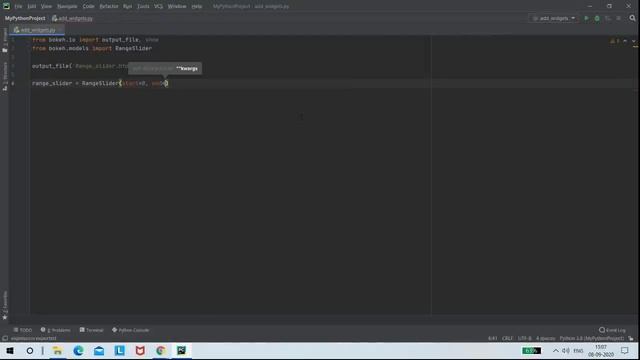Open the Window menu
The width and height of the screenshot is (640, 360).
[x=177, y=7]
